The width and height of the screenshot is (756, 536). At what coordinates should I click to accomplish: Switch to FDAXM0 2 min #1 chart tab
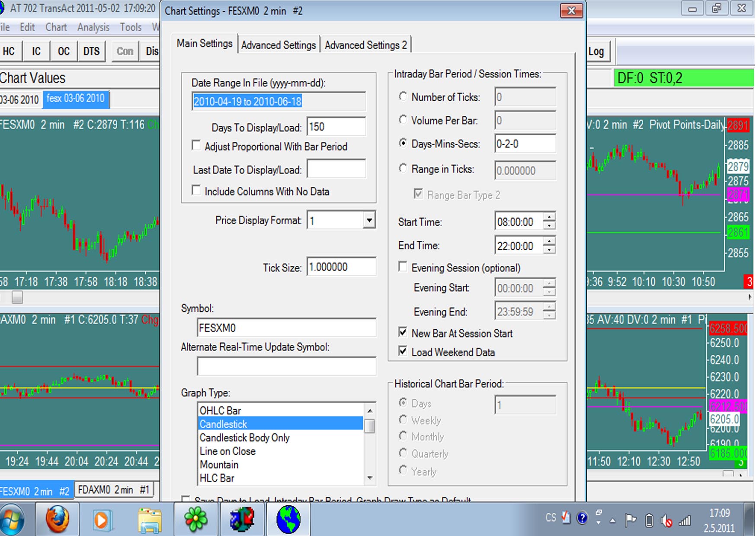tap(113, 490)
